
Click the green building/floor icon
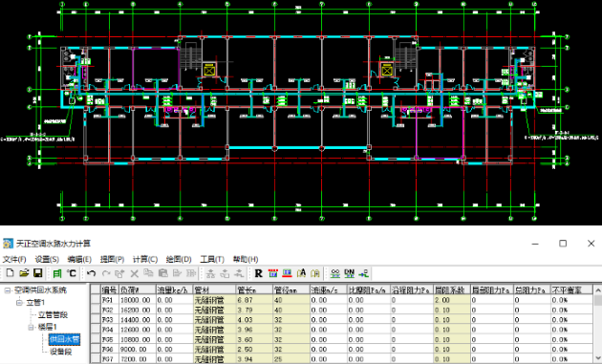(57, 273)
